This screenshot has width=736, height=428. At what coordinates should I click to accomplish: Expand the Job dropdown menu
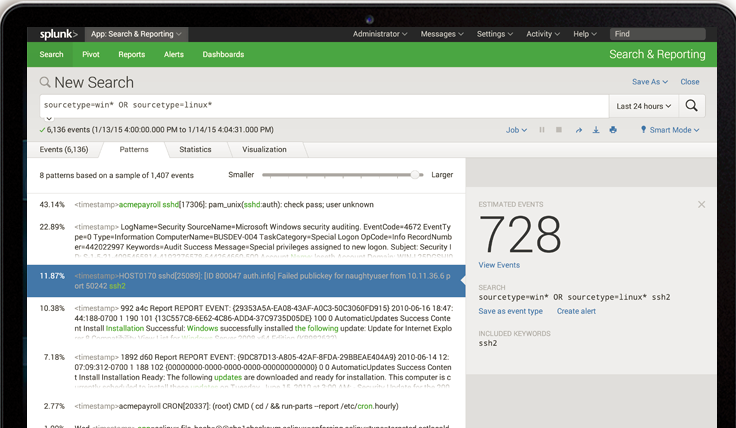[x=517, y=130]
